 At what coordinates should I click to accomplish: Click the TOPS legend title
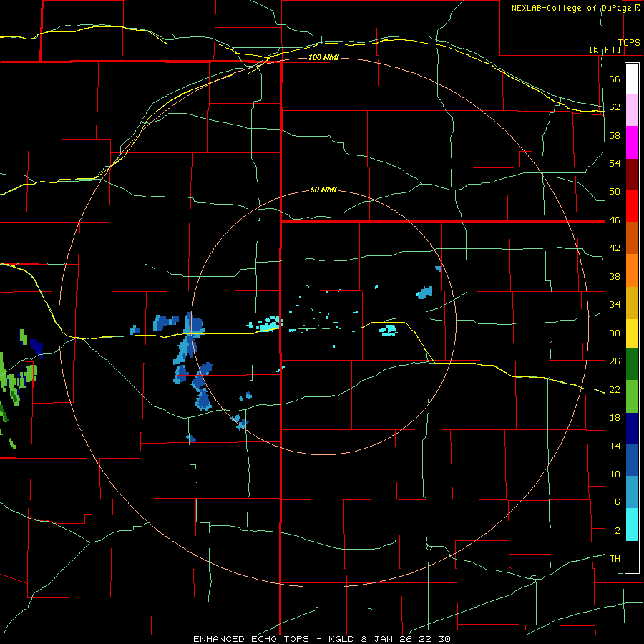[629, 43]
